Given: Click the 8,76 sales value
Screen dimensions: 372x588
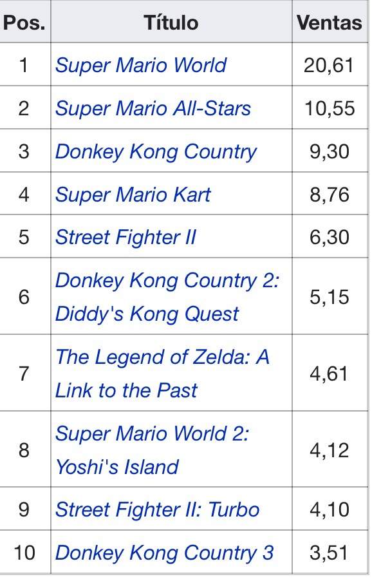Looking at the screenshot, I should tap(330, 194).
